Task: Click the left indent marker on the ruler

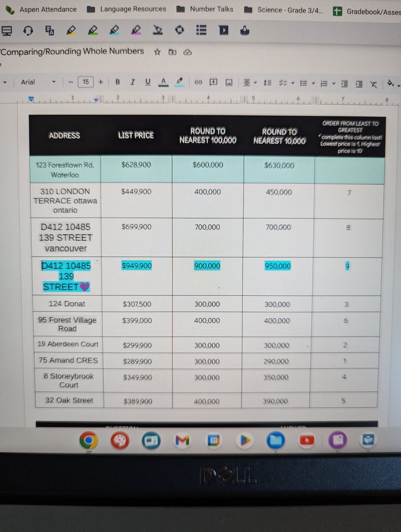Action: 31,99
